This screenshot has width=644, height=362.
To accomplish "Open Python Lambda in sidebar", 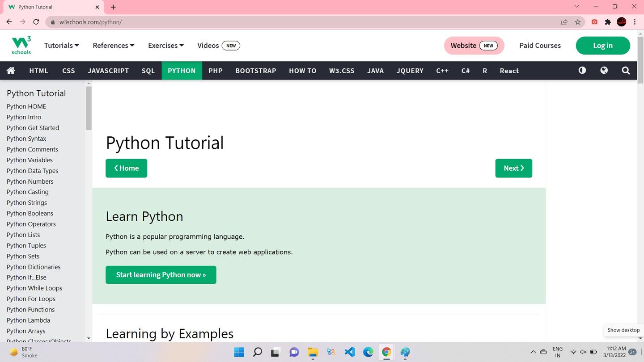I will pyautogui.click(x=28, y=320).
